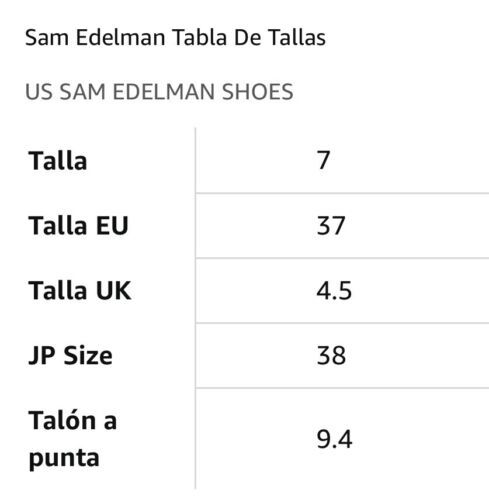This screenshot has width=489, height=500.
Task: Select the US SAM EDELMAN SHOES heading
Action: point(159,92)
